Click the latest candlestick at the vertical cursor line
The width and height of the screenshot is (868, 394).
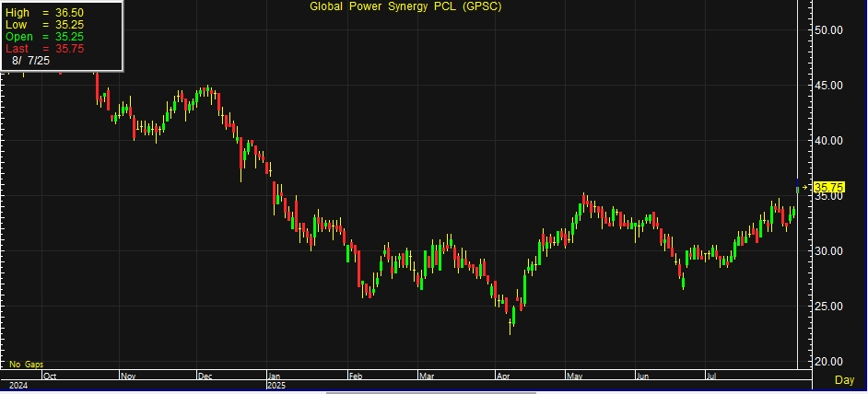[x=797, y=187]
